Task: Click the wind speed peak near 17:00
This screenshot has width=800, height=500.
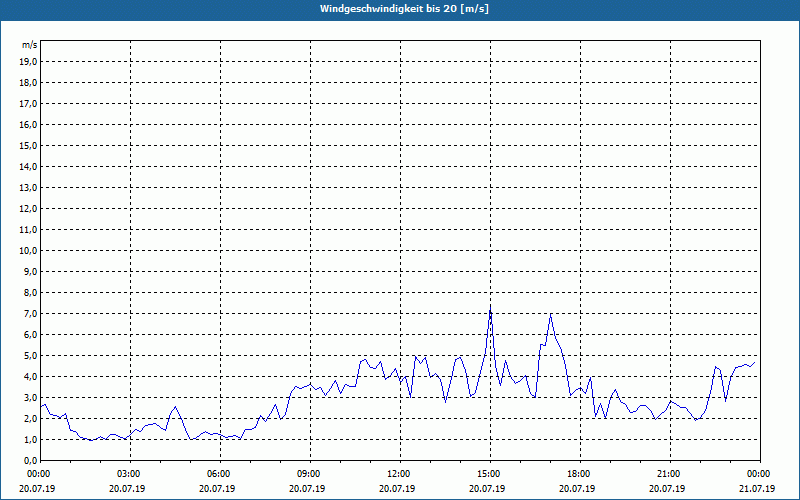Action: tap(551, 314)
